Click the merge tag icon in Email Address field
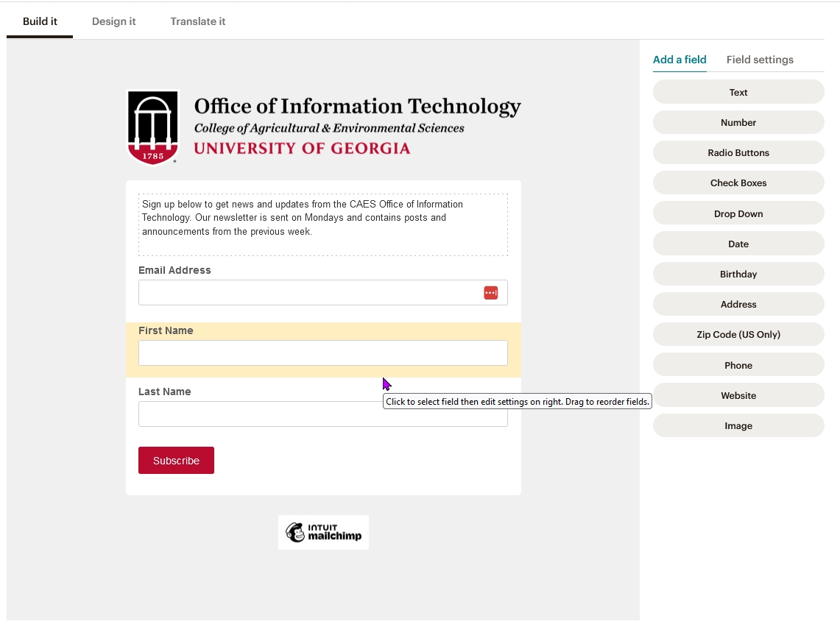The width and height of the screenshot is (840, 627). (490, 292)
